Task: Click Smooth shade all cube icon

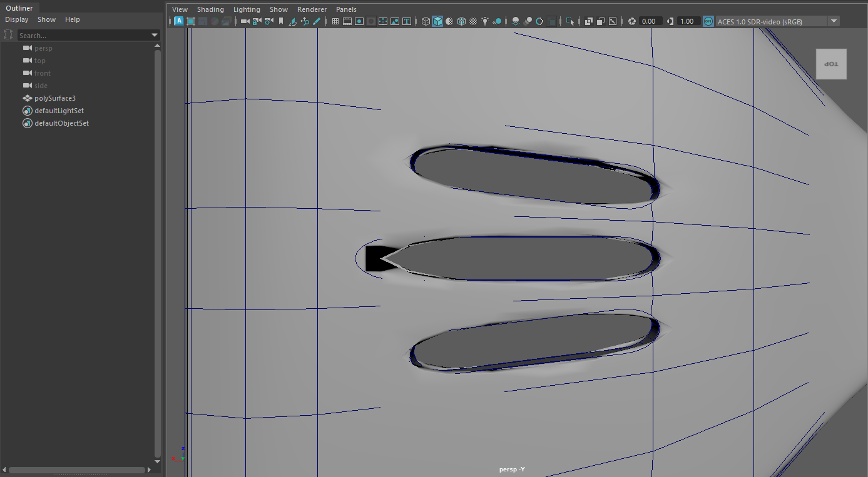Action: pyautogui.click(x=437, y=21)
